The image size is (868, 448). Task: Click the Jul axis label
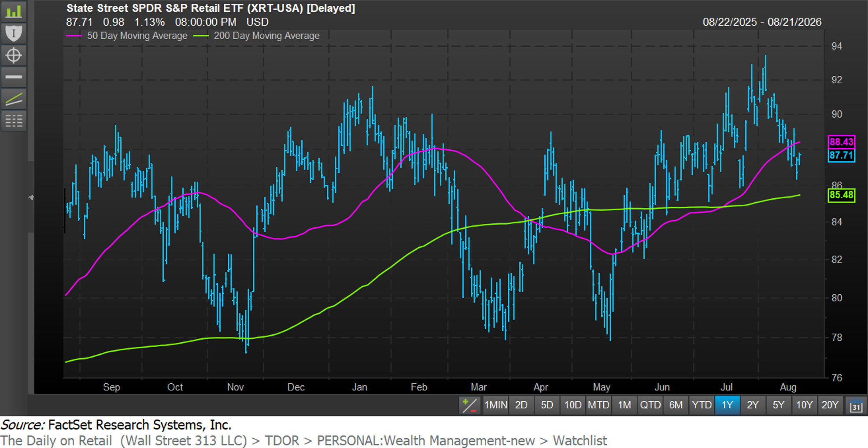click(x=726, y=387)
